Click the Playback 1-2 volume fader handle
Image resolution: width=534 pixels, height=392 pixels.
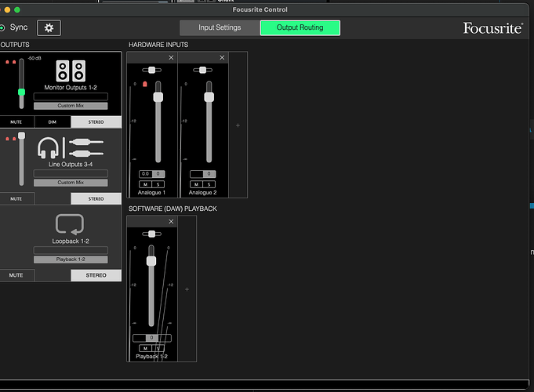point(151,261)
